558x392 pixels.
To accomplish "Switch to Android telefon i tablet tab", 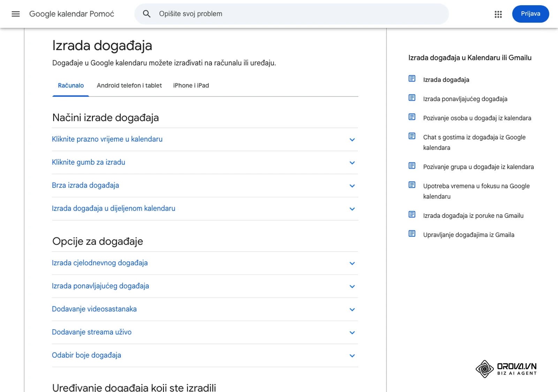I will pos(129,86).
